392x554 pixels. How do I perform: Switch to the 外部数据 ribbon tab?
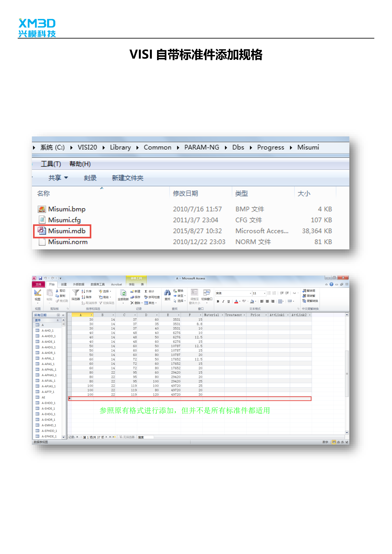[79, 284]
